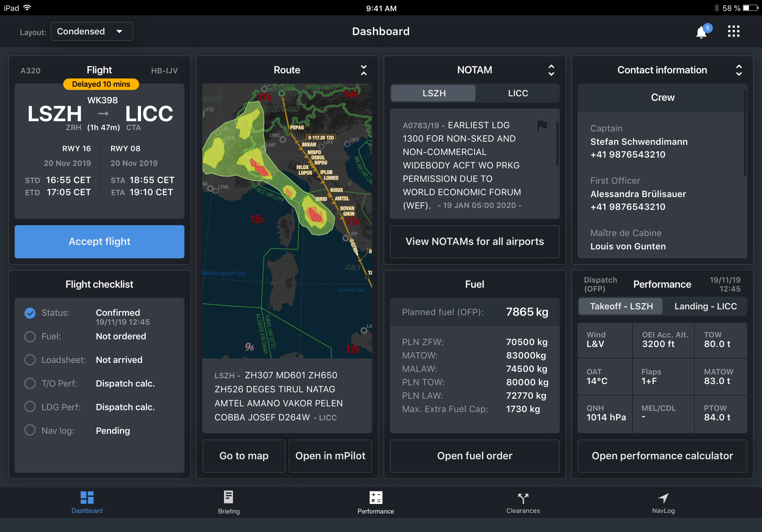Open the apps grid menu icon
The image size is (762, 532).
click(x=734, y=32)
